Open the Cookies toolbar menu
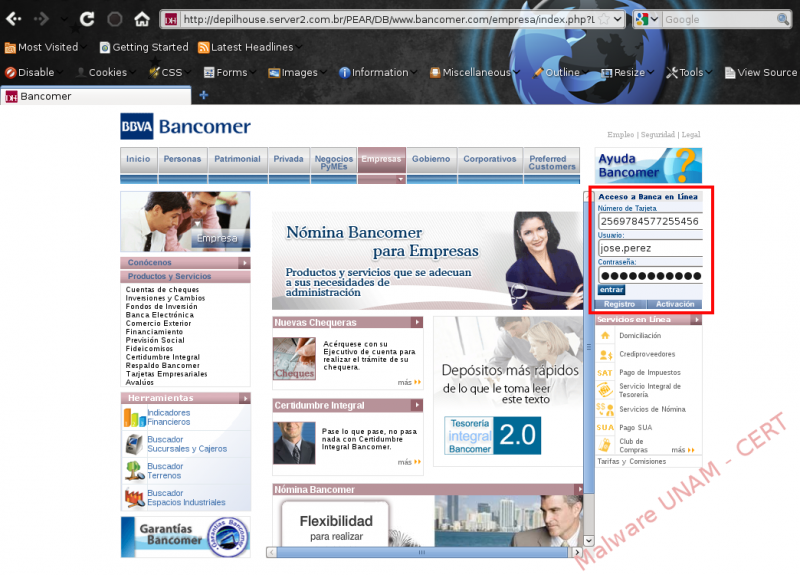800x575 pixels. point(106,72)
